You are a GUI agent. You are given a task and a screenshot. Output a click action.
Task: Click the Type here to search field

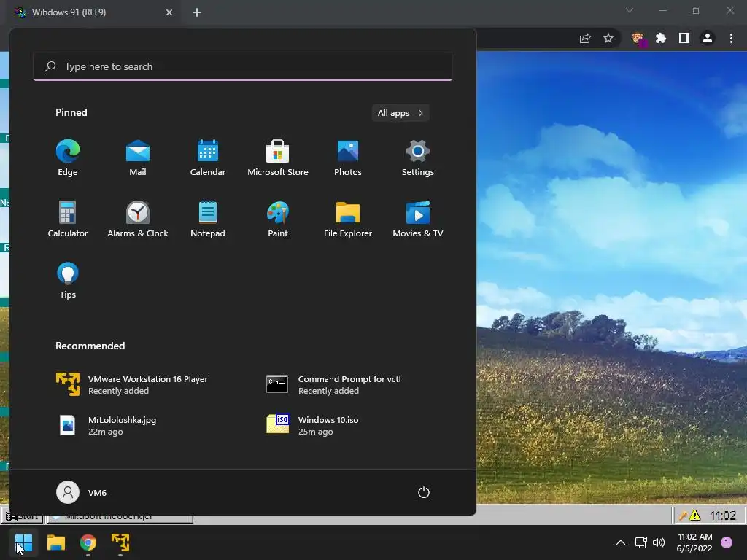(x=242, y=66)
